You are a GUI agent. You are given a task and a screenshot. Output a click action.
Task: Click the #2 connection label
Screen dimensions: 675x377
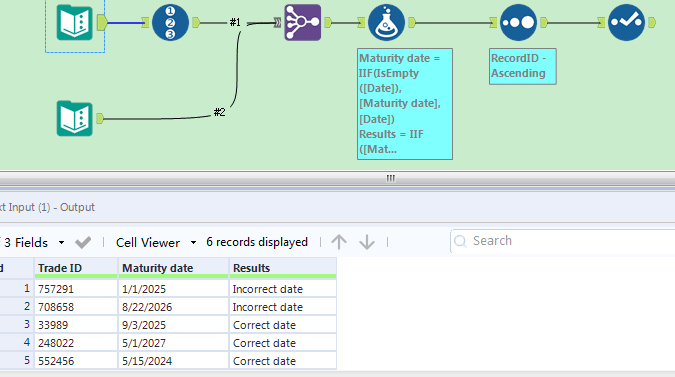pos(220,112)
